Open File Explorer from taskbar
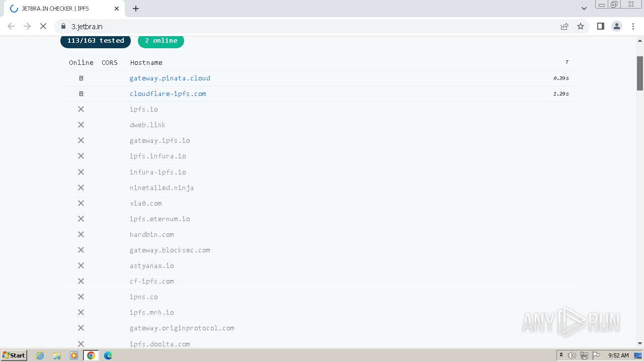Image resolution: width=644 pixels, height=362 pixels. tap(57, 355)
